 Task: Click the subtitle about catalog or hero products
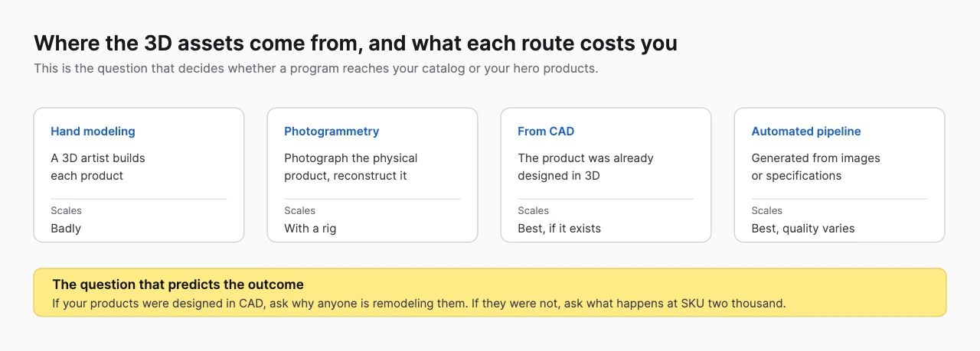point(315,68)
